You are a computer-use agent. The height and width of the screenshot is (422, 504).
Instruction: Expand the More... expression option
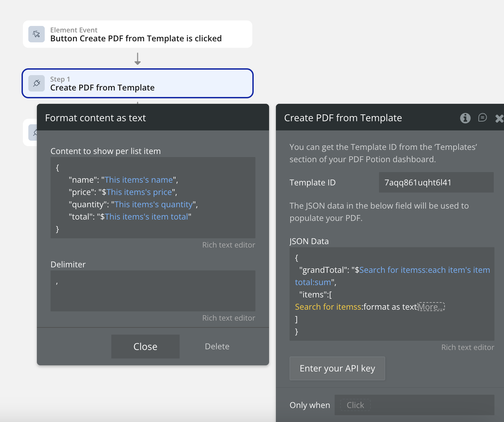(431, 307)
